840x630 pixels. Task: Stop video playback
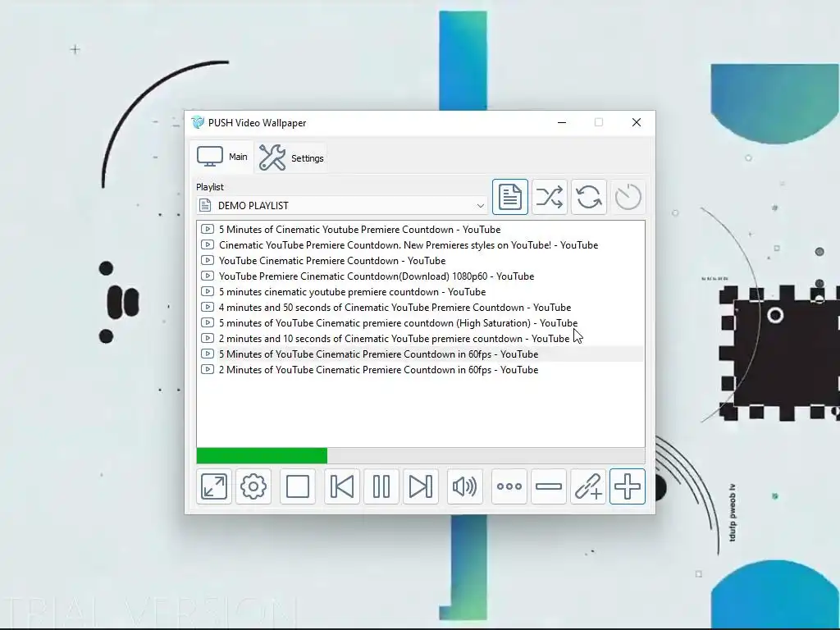coord(297,486)
